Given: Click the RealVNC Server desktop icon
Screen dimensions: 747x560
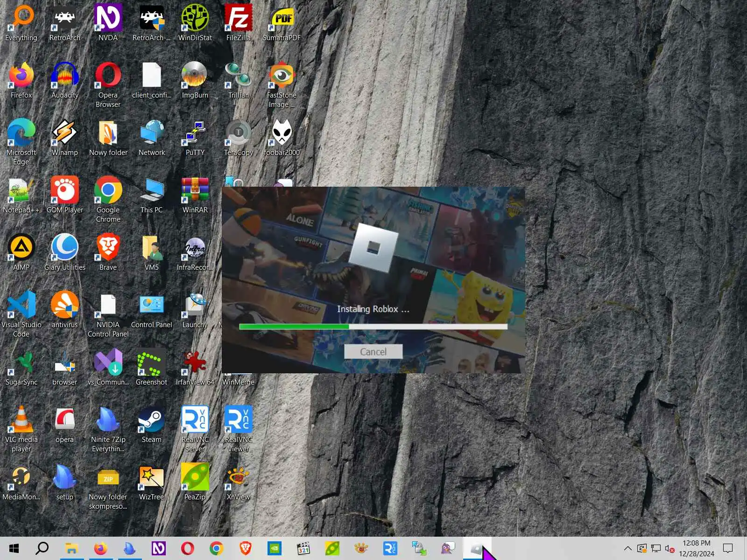Looking at the screenshot, I should (195, 429).
